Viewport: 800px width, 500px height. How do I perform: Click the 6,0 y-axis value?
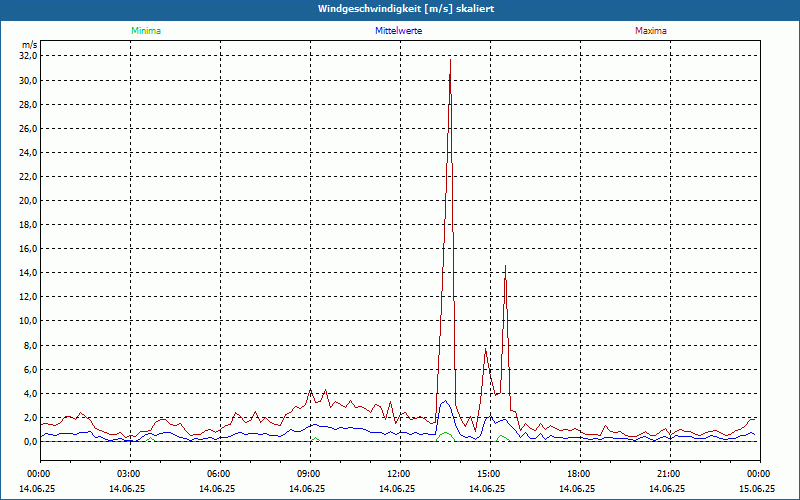click(30, 369)
